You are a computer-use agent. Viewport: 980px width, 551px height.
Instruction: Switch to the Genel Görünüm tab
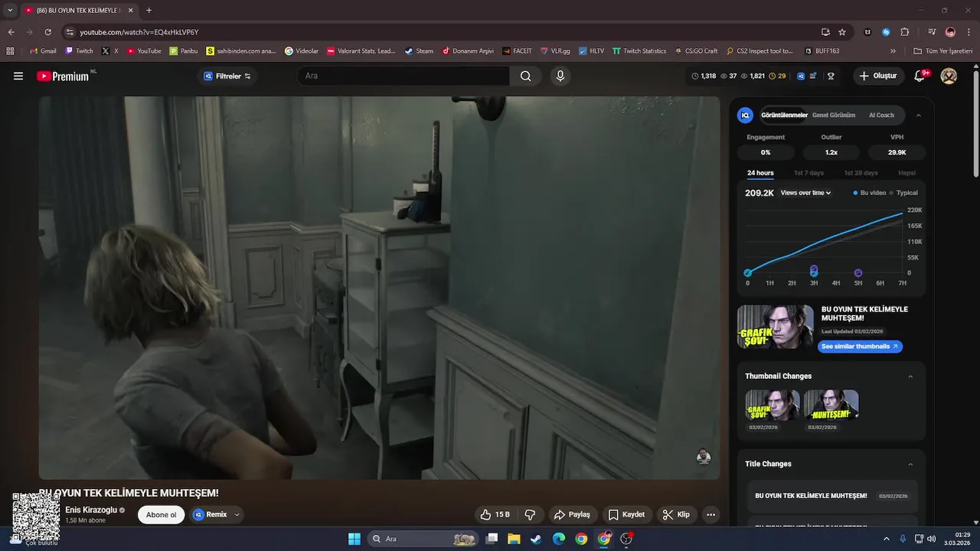coord(834,115)
